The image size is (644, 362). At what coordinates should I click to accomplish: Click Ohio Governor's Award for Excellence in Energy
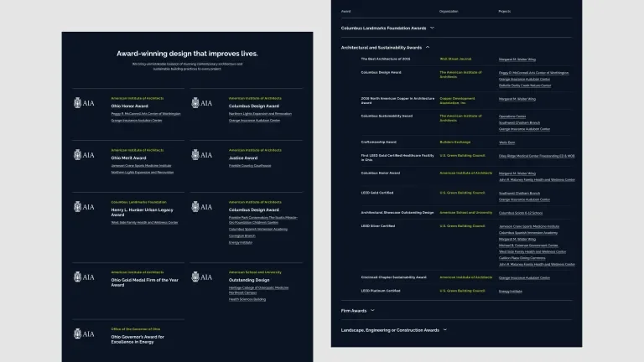pyautogui.click(x=138, y=339)
